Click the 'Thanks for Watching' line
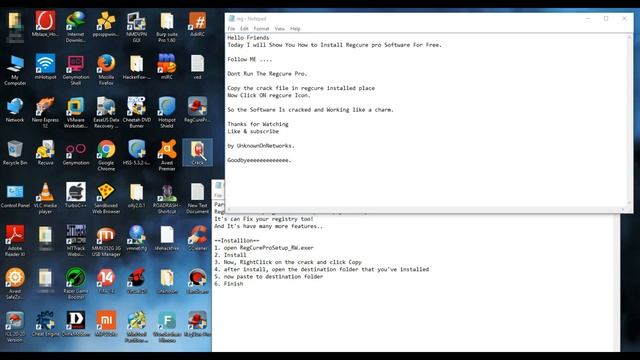This screenshot has height=360, width=640. point(258,124)
